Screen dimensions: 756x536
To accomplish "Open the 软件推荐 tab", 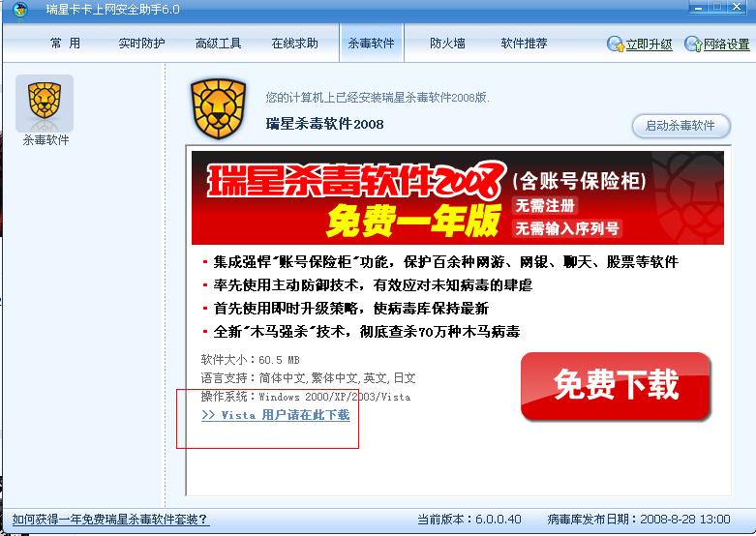I will pos(524,44).
